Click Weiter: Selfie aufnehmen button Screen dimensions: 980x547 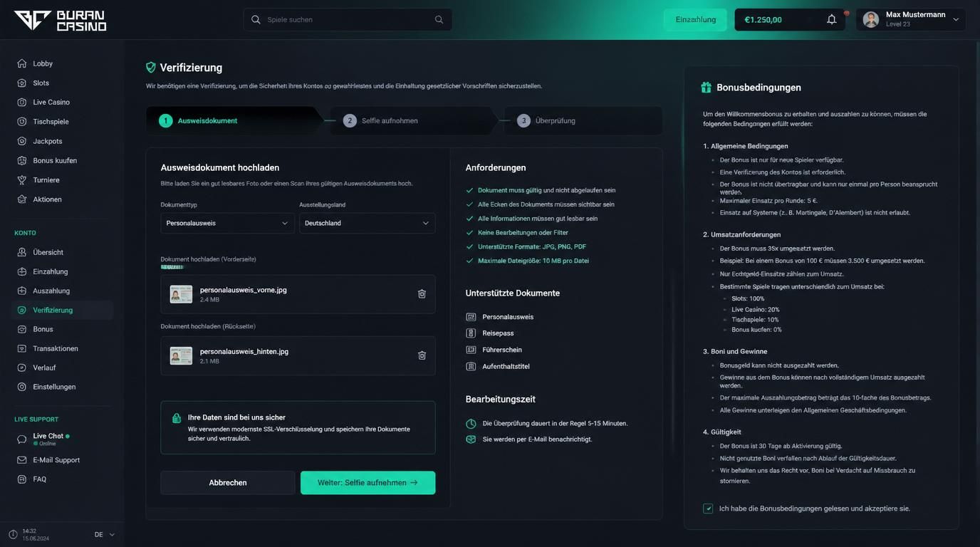367,482
